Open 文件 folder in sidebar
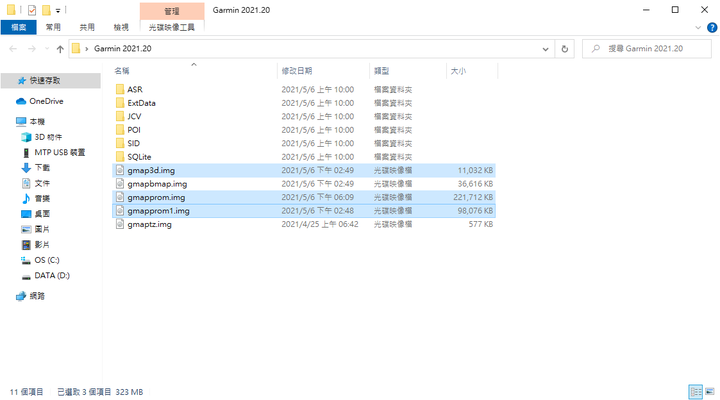This screenshot has height=400, width=720. (x=42, y=183)
